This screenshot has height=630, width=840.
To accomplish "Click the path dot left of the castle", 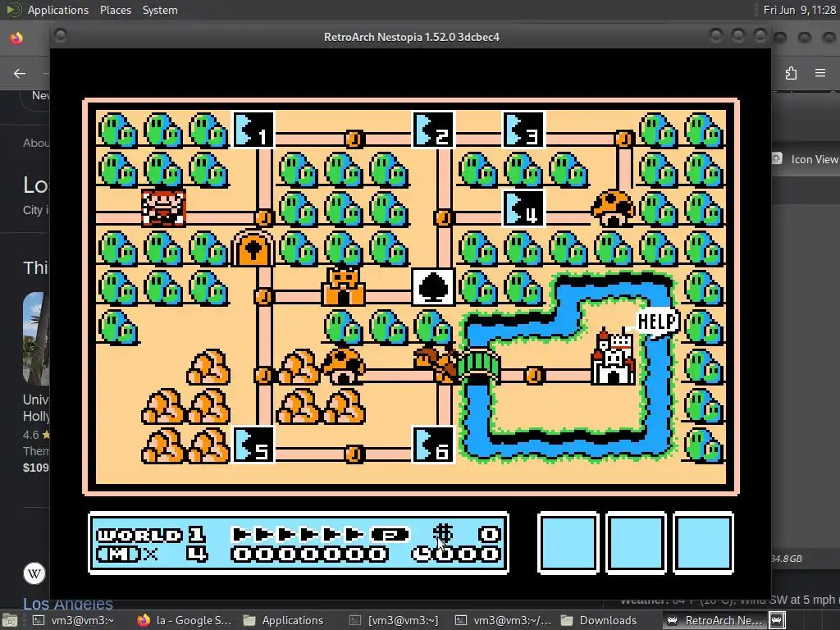I will (534, 375).
